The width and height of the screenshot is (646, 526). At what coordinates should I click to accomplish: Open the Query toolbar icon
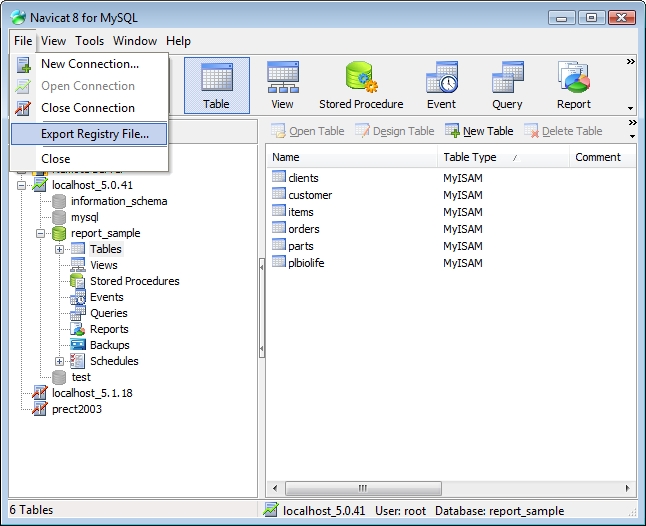(x=507, y=85)
